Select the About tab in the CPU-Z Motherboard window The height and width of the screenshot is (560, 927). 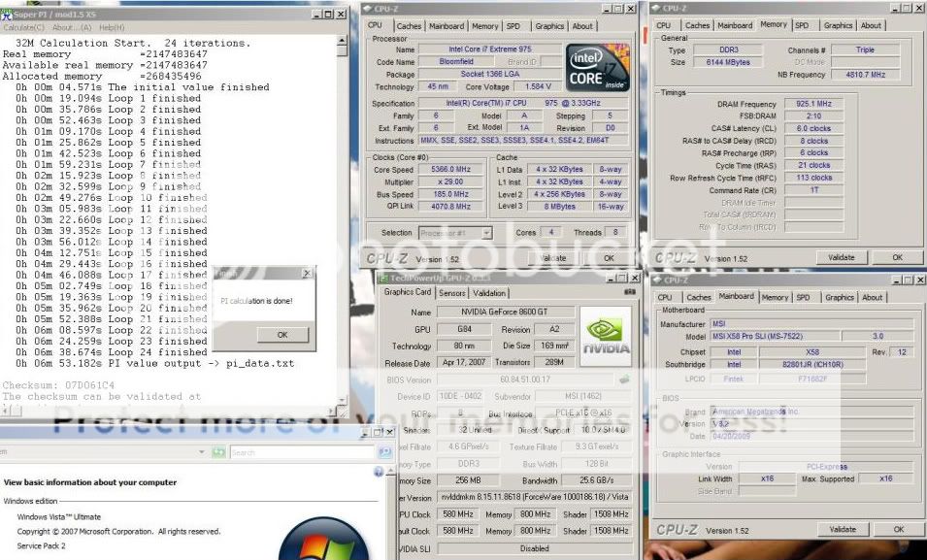[x=872, y=297]
